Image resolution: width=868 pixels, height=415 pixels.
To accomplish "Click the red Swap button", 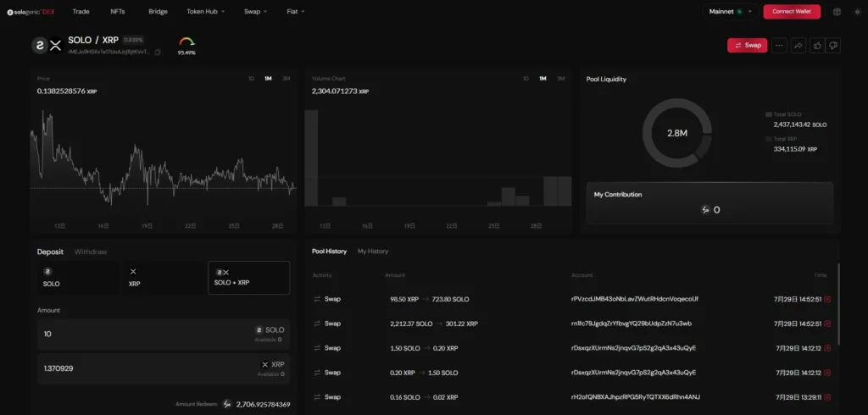I will coord(748,46).
